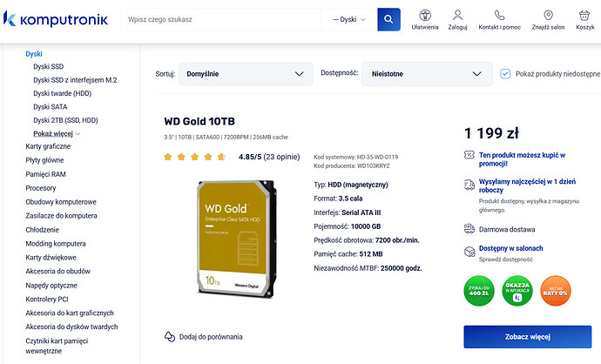Toggle Pokaż produkty niedostępne checkbox

[x=505, y=73]
